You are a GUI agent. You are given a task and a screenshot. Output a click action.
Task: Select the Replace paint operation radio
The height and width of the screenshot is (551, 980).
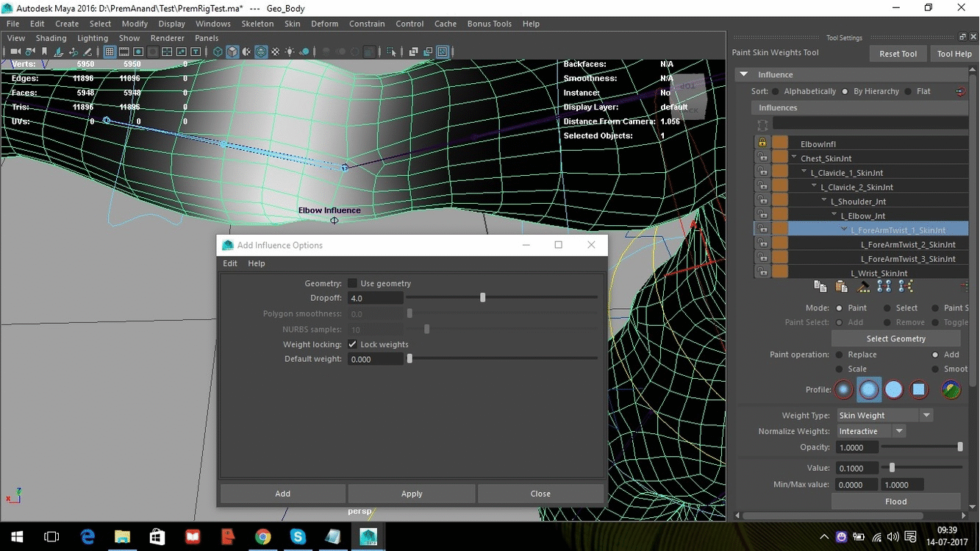pos(839,355)
